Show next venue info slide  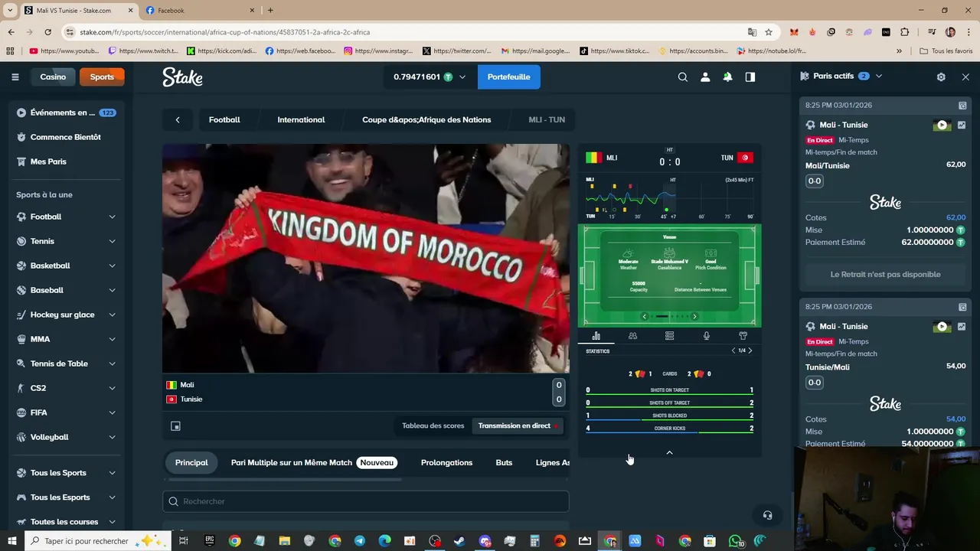pos(694,316)
